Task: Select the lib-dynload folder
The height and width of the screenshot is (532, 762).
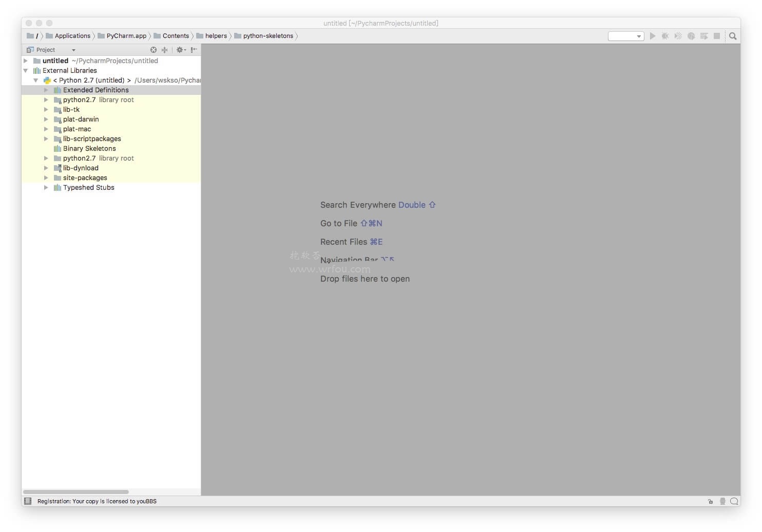Action: pos(111,168)
